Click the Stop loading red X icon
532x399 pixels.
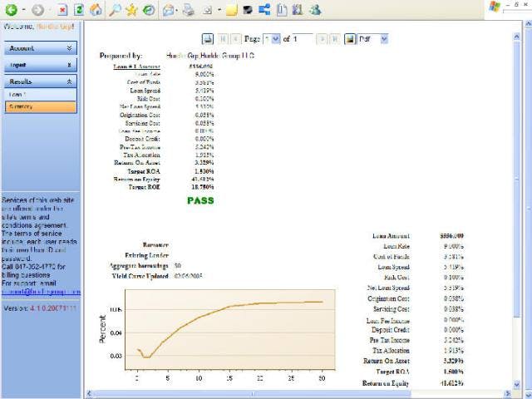point(63,10)
